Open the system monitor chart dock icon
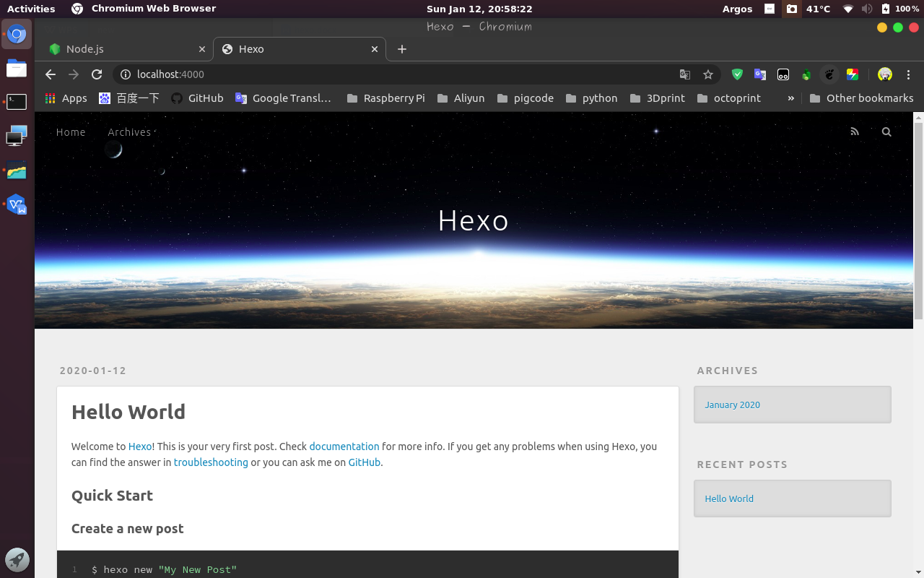This screenshot has width=924, height=578. [x=17, y=171]
